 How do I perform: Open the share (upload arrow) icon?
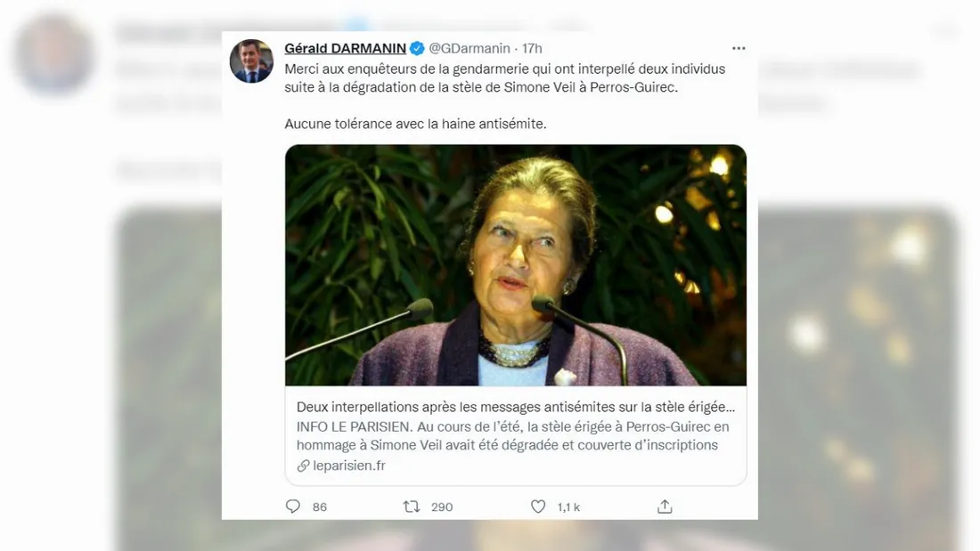pyautogui.click(x=665, y=506)
